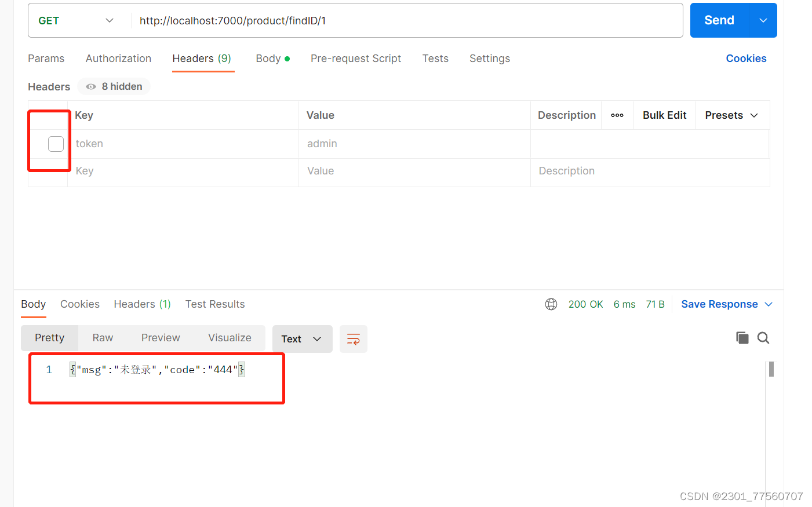Click the token key cell
The height and width of the screenshot is (507, 812).
click(183, 144)
